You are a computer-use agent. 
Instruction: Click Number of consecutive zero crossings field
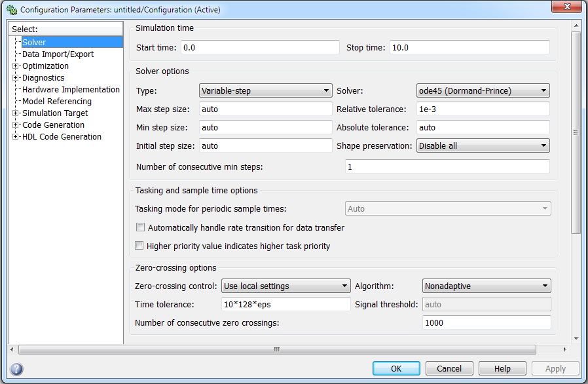(x=487, y=323)
